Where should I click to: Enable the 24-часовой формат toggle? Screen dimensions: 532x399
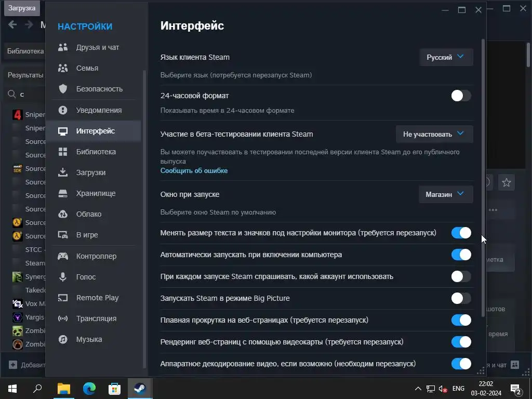click(461, 96)
